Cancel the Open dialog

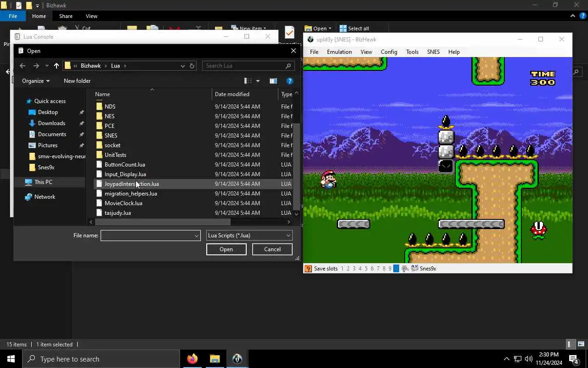(x=272, y=249)
